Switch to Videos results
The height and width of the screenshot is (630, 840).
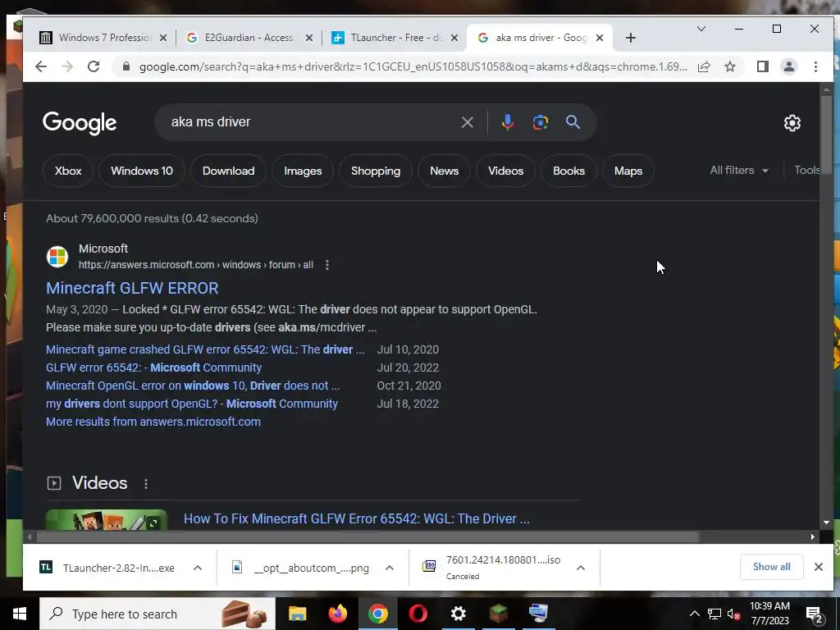[x=505, y=171]
